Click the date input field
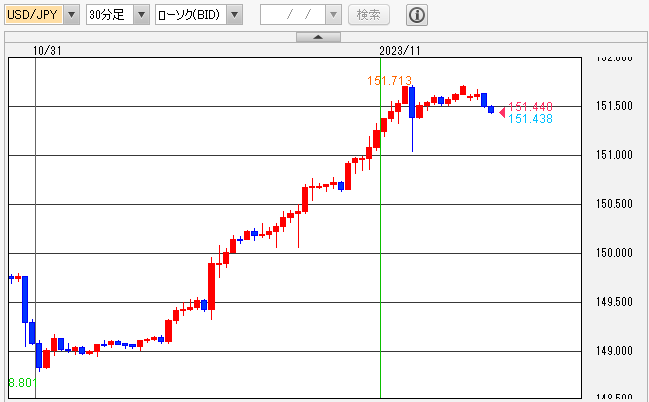Viewport: 649px width, 402px height. pos(293,15)
